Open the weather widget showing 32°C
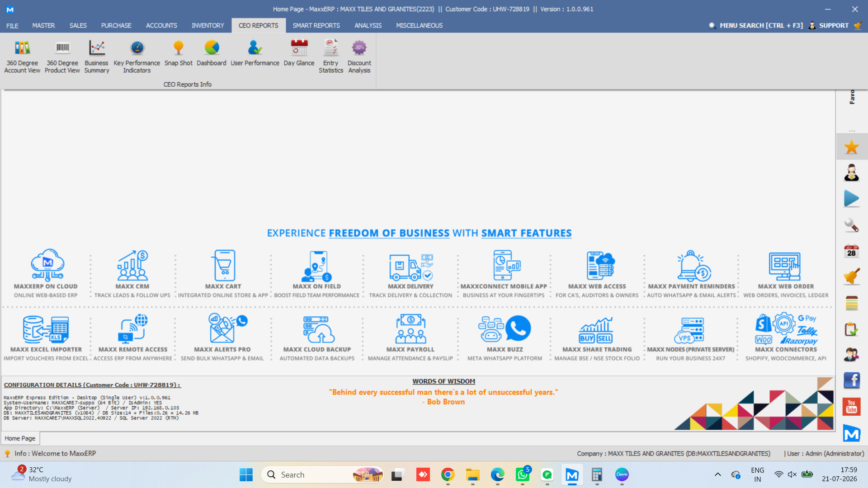 pyautogui.click(x=42, y=474)
